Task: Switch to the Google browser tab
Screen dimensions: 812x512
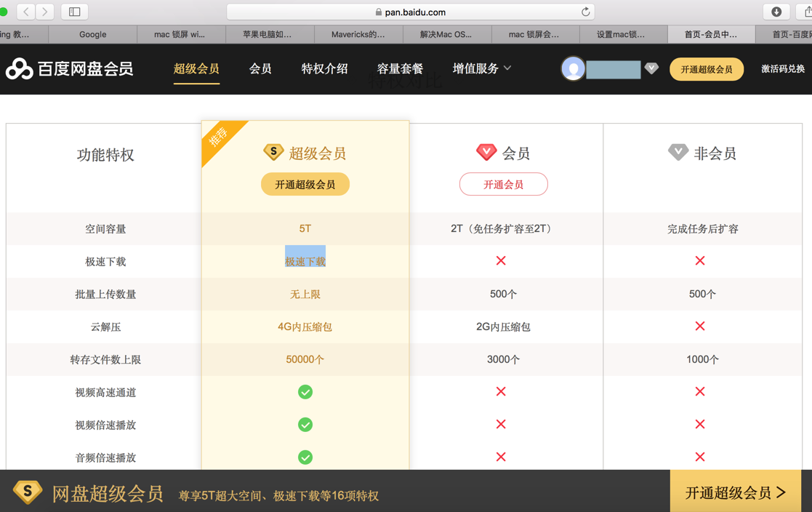Action: [x=93, y=34]
